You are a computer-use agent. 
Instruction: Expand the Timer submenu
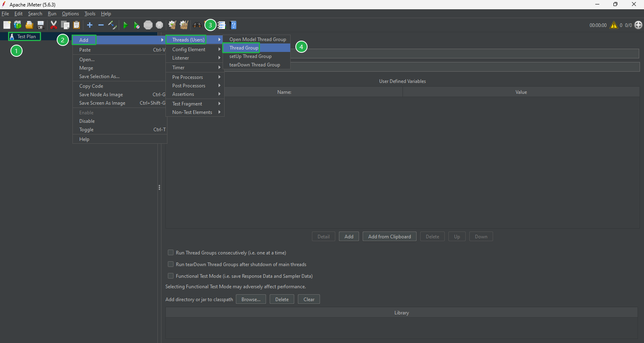195,67
